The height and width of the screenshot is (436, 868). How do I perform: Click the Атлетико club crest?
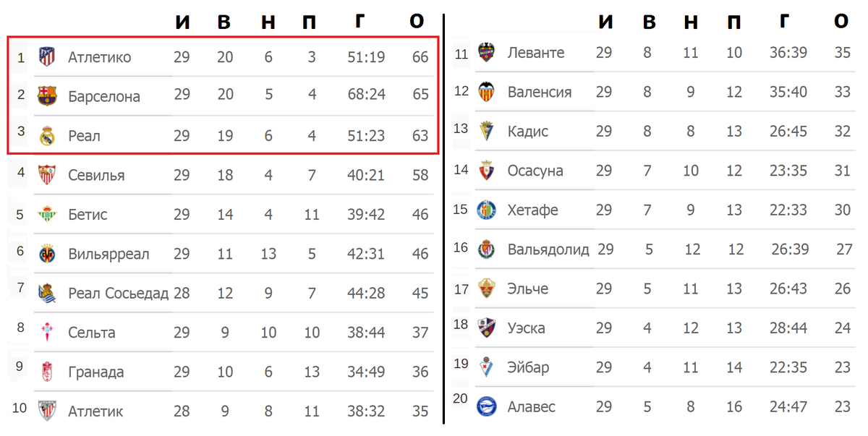(x=47, y=57)
